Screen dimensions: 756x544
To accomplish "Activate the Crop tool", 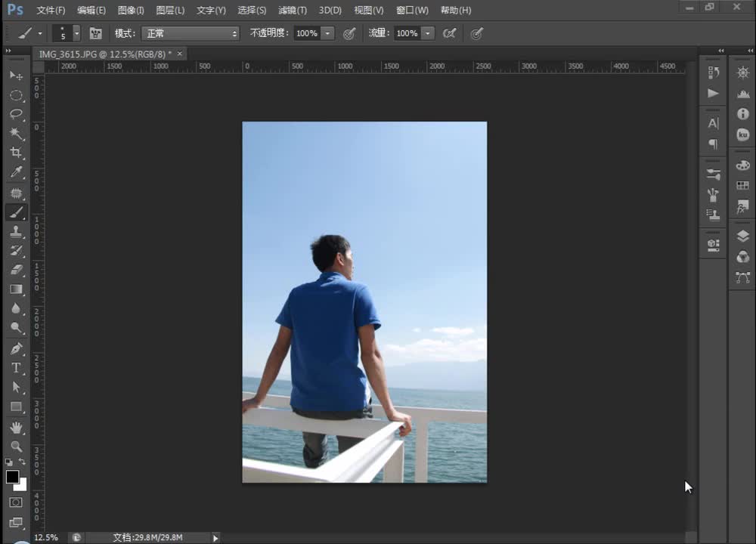I will [x=16, y=153].
